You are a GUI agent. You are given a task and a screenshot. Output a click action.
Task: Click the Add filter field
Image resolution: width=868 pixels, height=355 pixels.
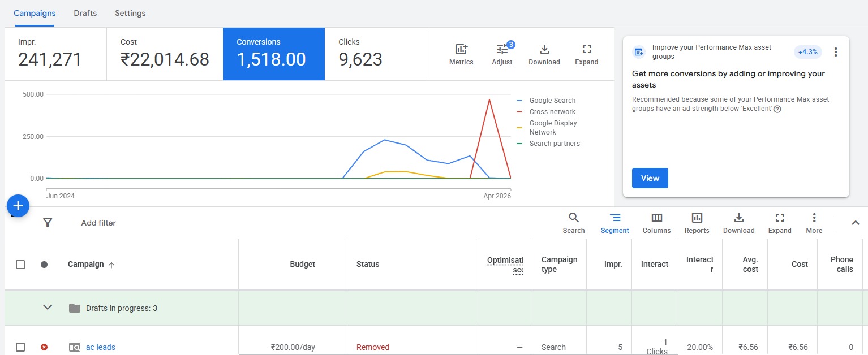tap(98, 223)
